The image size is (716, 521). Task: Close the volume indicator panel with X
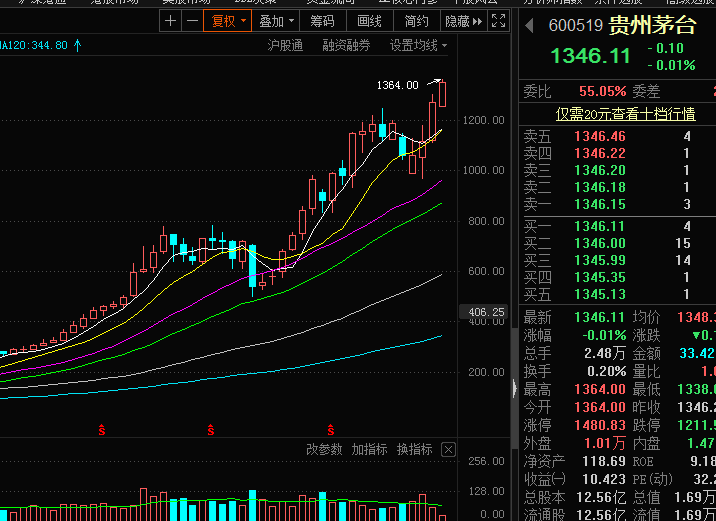tap(448, 450)
